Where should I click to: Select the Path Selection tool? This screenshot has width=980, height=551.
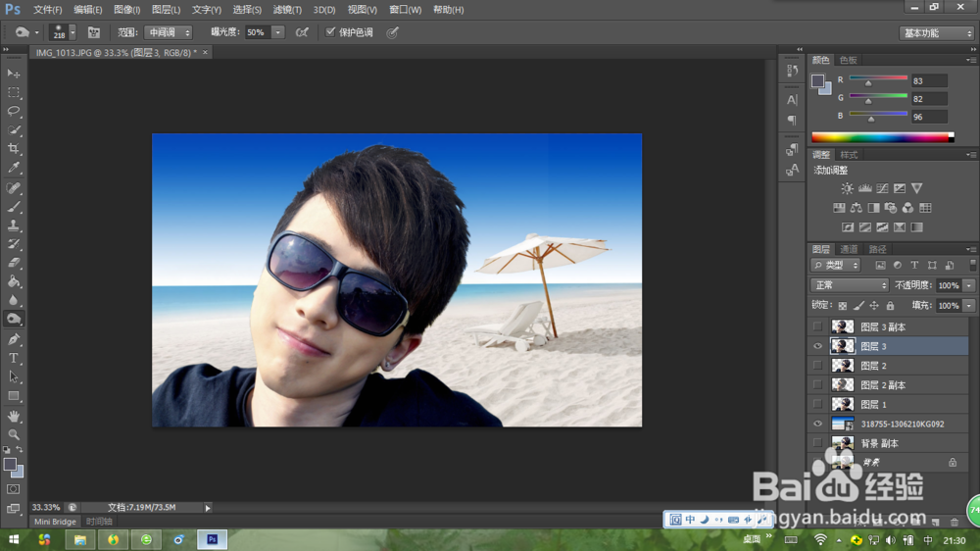pos(14,377)
